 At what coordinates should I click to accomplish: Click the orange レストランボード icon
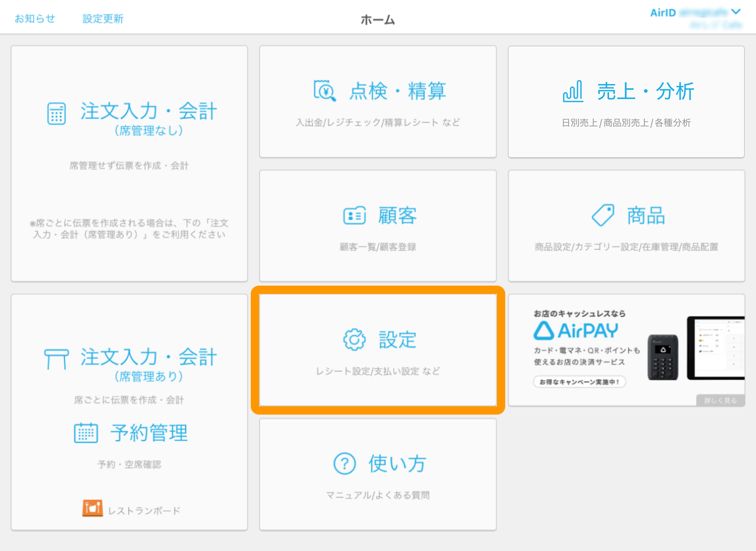[x=93, y=508]
